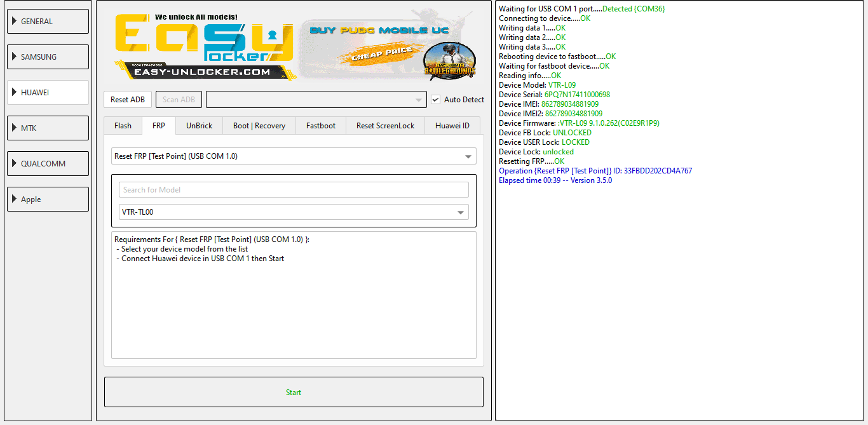
Task: Switch to the Flash tab
Action: (x=123, y=126)
